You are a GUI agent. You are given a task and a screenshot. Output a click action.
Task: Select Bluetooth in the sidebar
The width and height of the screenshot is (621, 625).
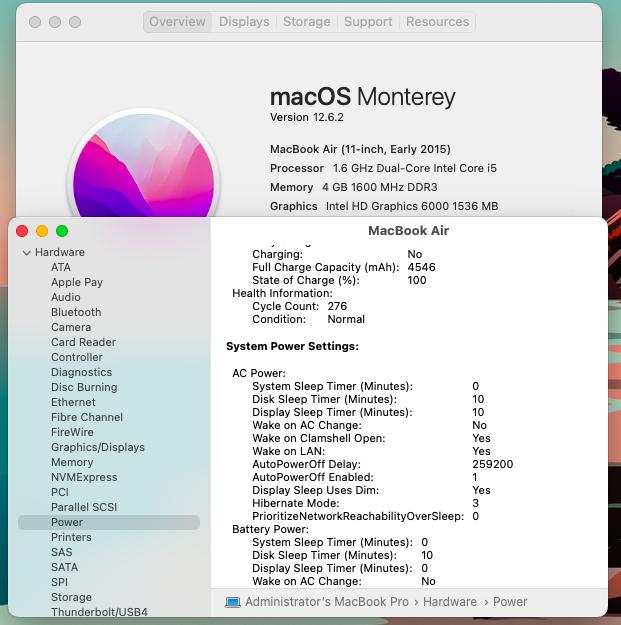(x=76, y=312)
